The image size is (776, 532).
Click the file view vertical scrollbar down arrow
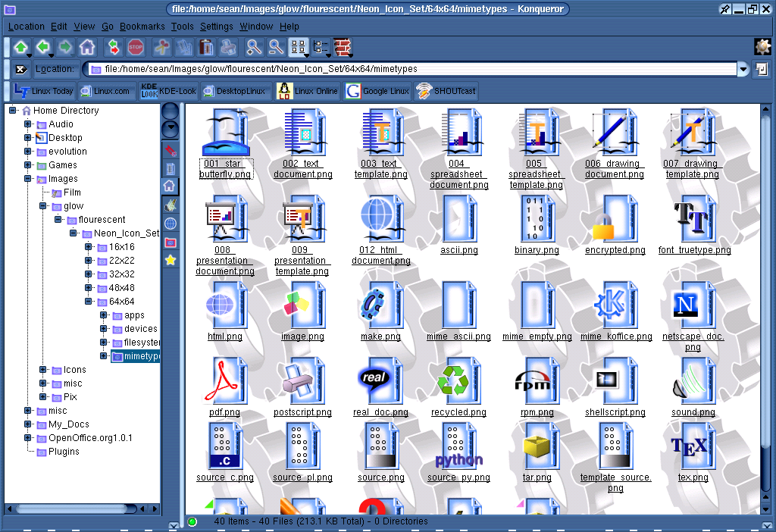coord(765,509)
